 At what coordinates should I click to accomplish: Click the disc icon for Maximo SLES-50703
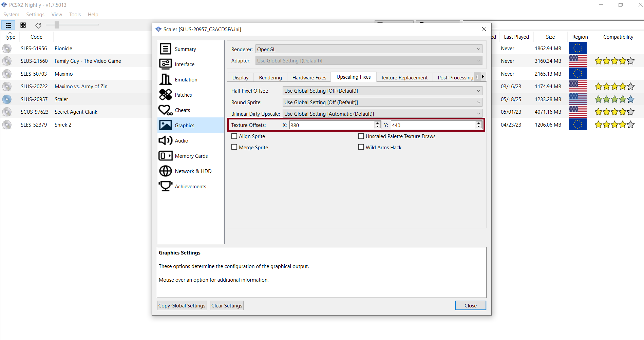coord(7,74)
